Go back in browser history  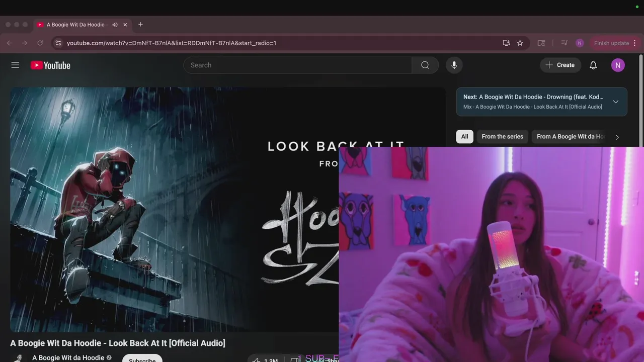tap(10, 43)
